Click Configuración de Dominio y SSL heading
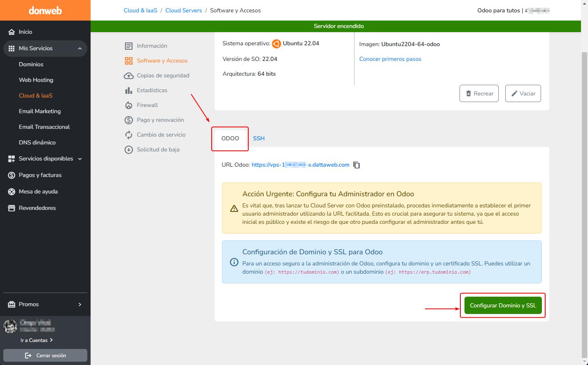 click(x=313, y=252)
